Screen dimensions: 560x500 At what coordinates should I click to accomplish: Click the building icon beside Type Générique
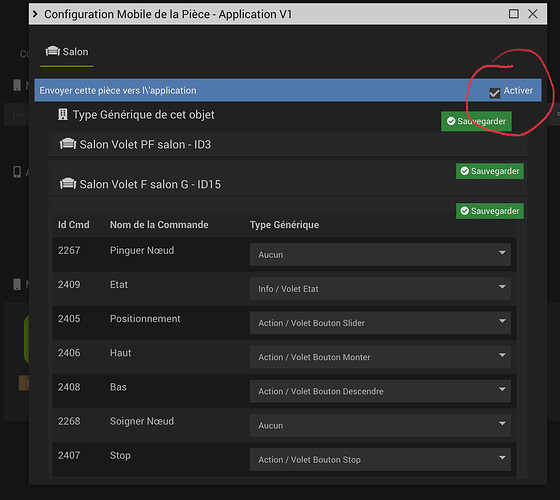tap(63, 115)
